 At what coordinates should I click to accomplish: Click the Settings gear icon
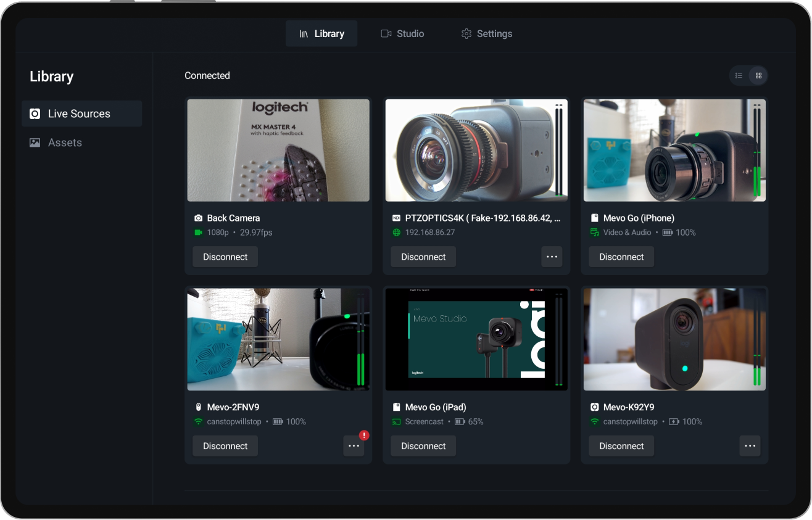pyautogui.click(x=466, y=33)
